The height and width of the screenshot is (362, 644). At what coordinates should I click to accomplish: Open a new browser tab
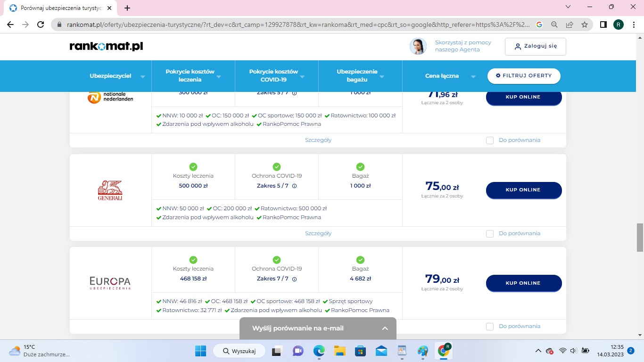pyautogui.click(x=127, y=8)
